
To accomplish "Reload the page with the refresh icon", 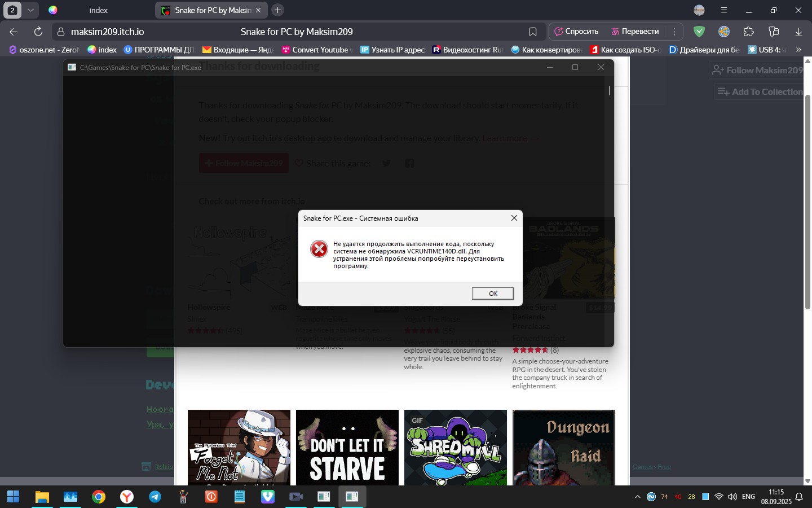I will (x=38, y=32).
